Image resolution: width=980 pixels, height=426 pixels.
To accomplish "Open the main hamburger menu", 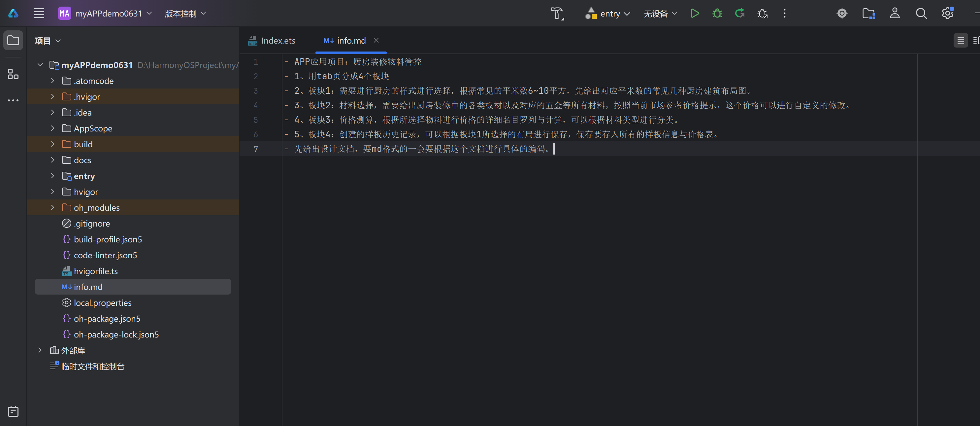I will click(39, 14).
